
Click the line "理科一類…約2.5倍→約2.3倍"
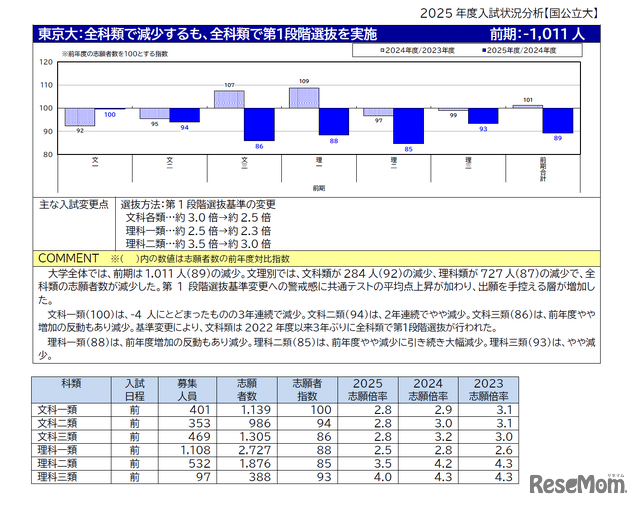pos(198,231)
